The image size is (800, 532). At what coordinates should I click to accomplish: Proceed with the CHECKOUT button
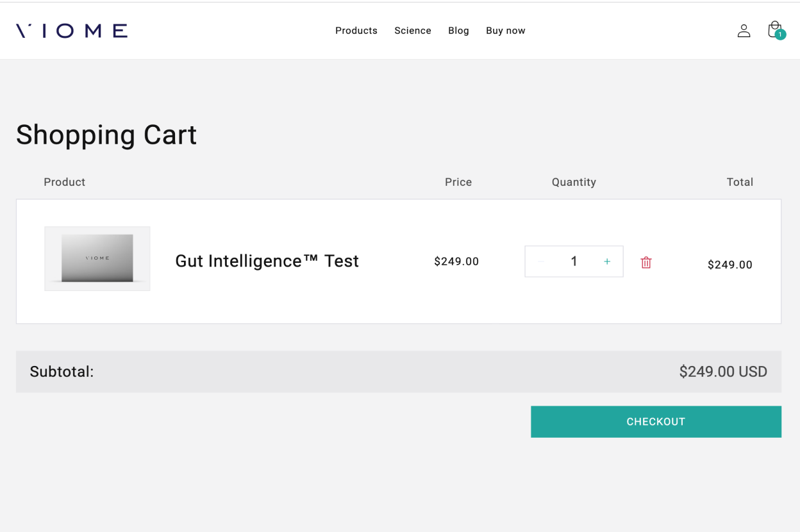pos(656,422)
